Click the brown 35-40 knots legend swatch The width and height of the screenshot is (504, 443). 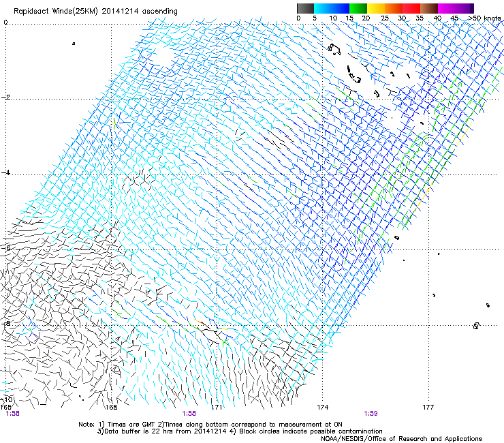[429, 8]
